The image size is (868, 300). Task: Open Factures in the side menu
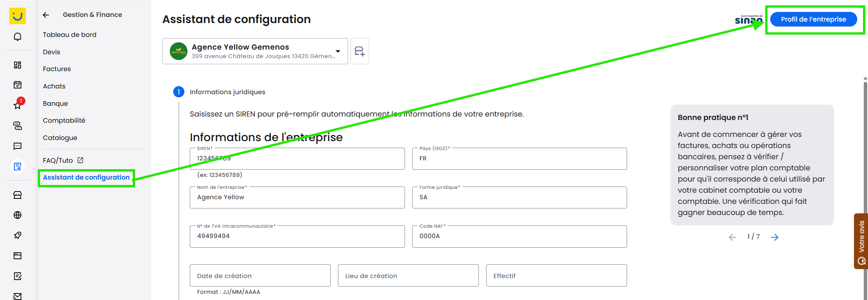(57, 69)
